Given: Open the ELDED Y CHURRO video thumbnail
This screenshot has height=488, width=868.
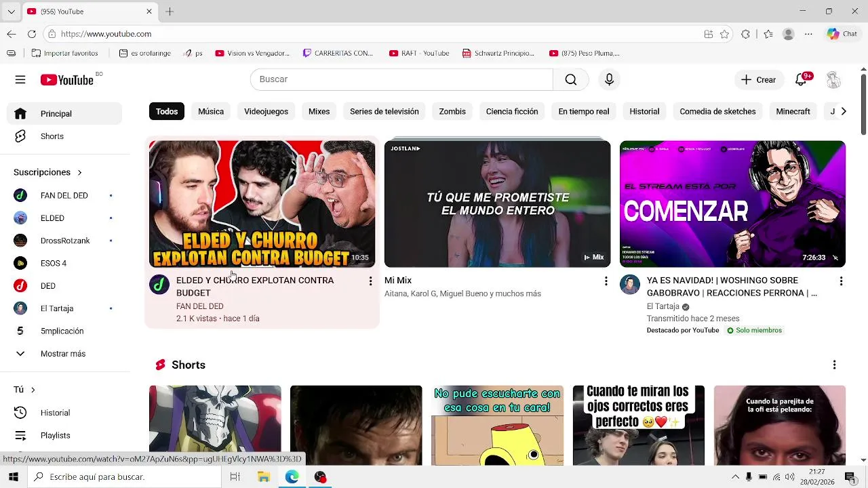Looking at the screenshot, I should (262, 204).
